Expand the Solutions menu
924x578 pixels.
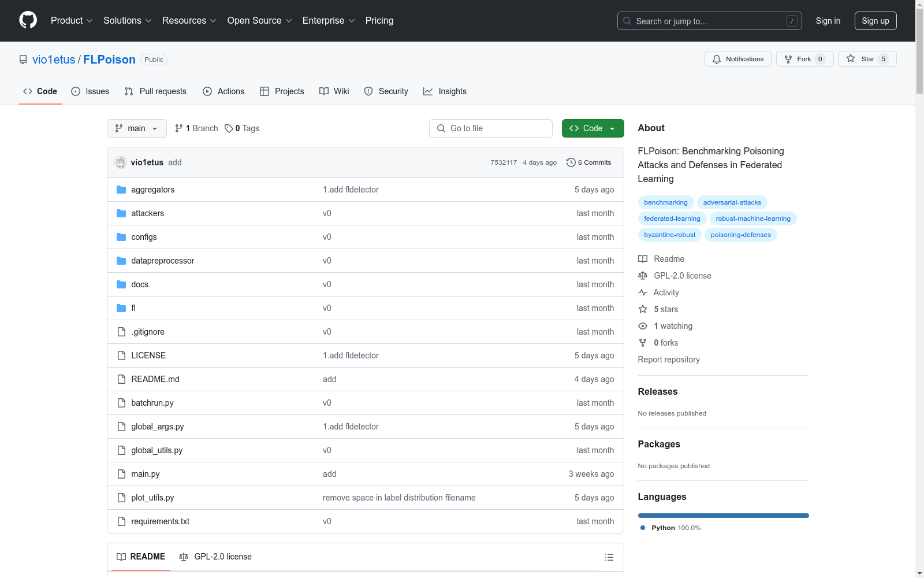click(x=128, y=21)
